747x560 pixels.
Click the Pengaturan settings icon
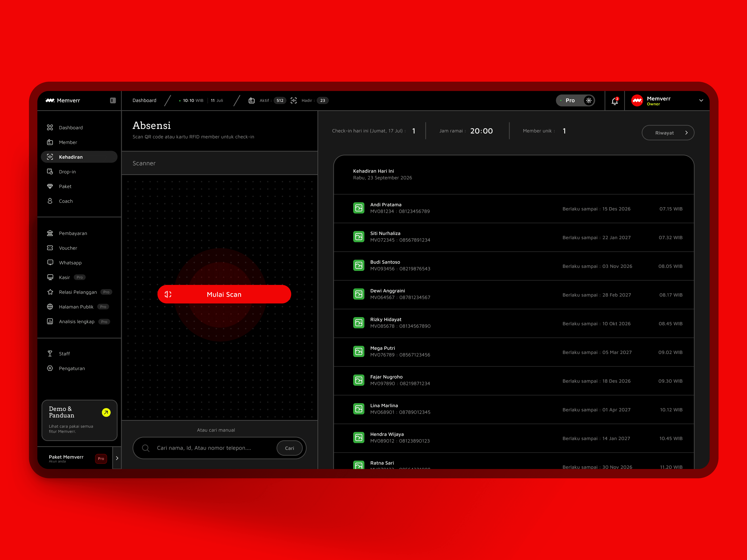pyautogui.click(x=50, y=368)
